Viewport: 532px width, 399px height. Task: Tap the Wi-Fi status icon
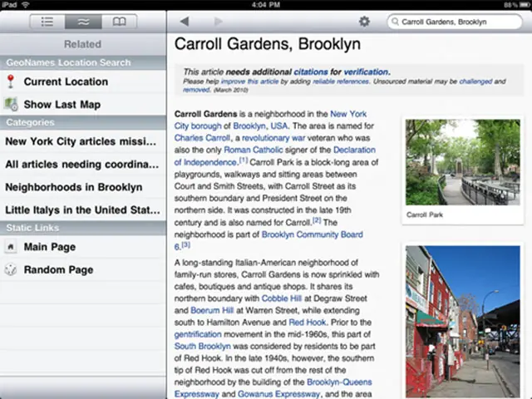(x=26, y=5)
